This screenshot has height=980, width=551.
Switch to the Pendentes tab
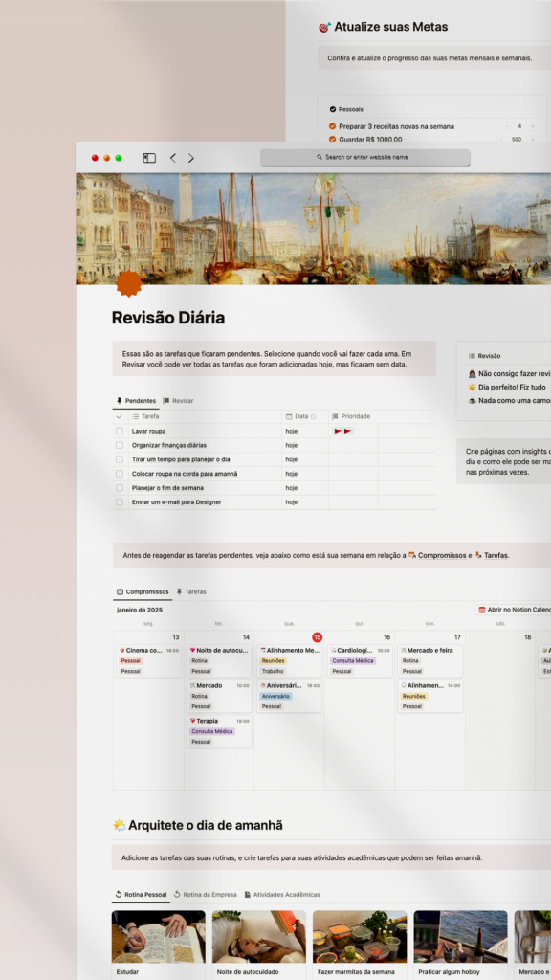(x=136, y=401)
